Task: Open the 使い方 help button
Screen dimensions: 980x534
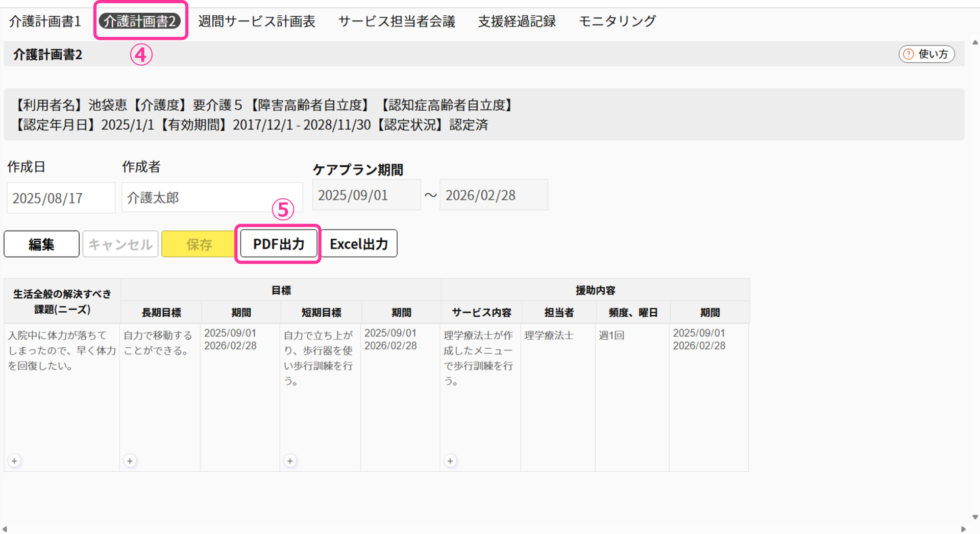Action: [926, 54]
